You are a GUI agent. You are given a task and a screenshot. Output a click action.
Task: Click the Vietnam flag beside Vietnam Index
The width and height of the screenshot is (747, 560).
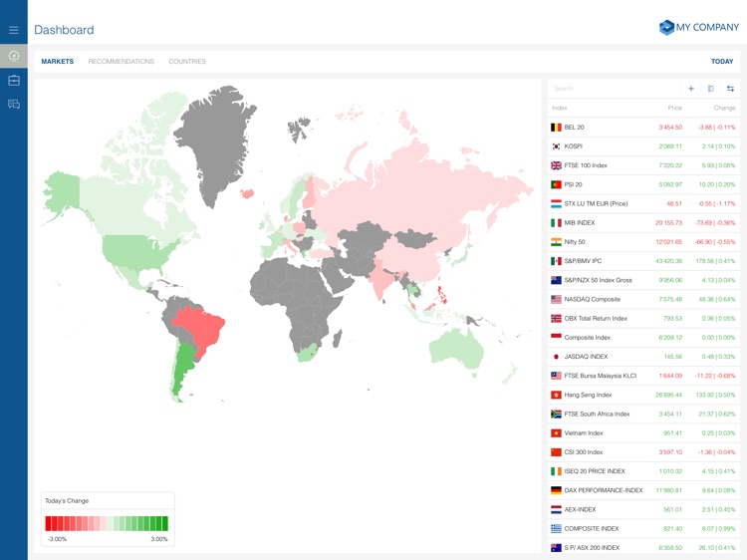[x=556, y=432]
